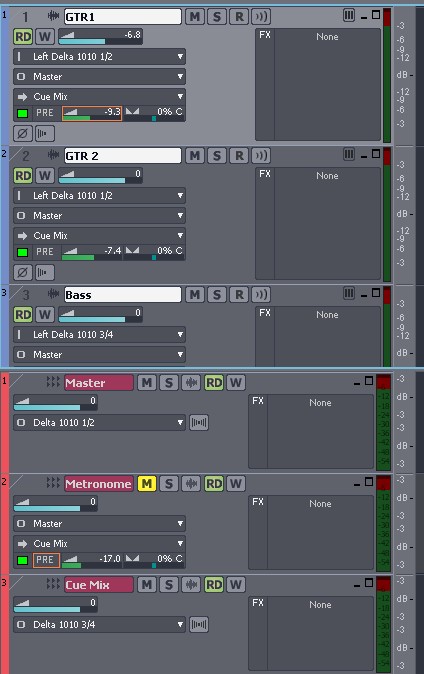Solo the Bass track

pyautogui.click(x=217, y=294)
